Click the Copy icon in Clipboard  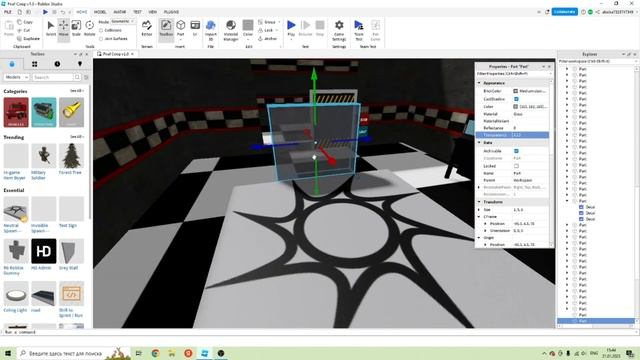point(20,22)
